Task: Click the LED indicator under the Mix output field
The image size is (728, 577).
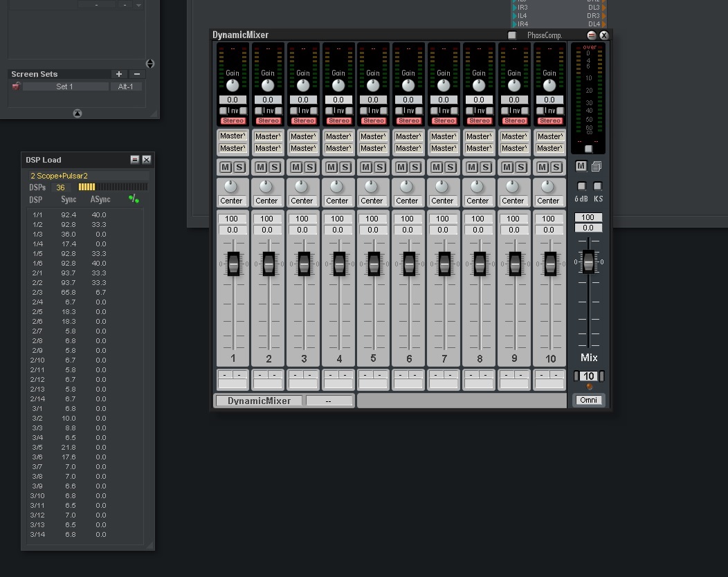Action: (590, 387)
